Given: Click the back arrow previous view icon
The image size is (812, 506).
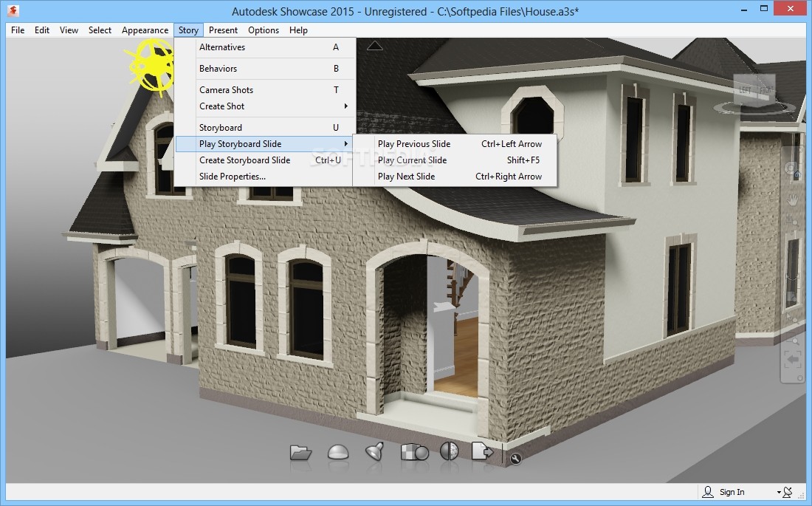Looking at the screenshot, I should tap(792, 359).
